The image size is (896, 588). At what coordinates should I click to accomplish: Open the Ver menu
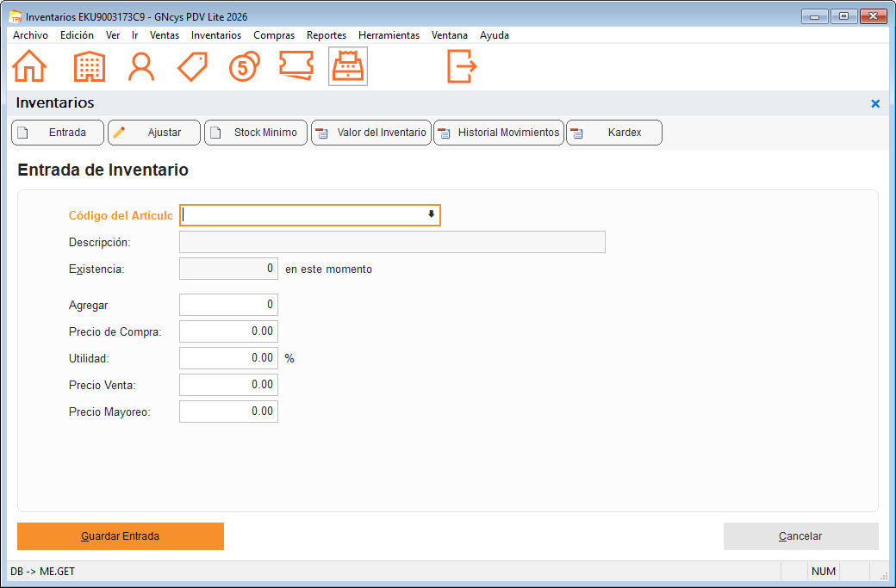113,35
